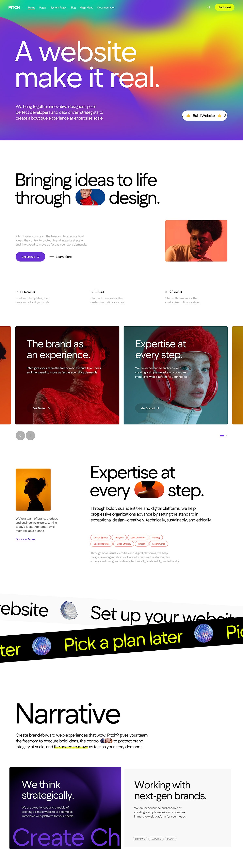243x868 pixels.
Task: Open the Blog menu item
Action: click(x=73, y=7)
